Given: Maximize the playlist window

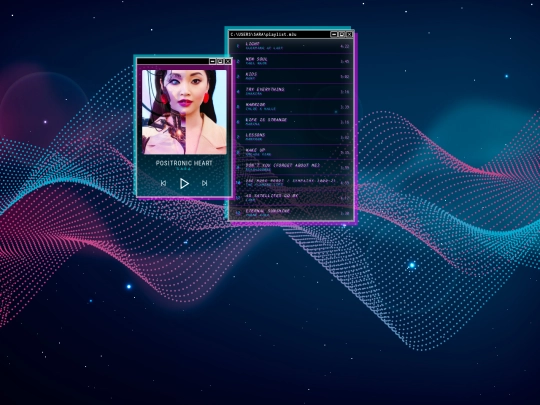Looking at the screenshot, I should pyautogui.click(x=342, y=34).
